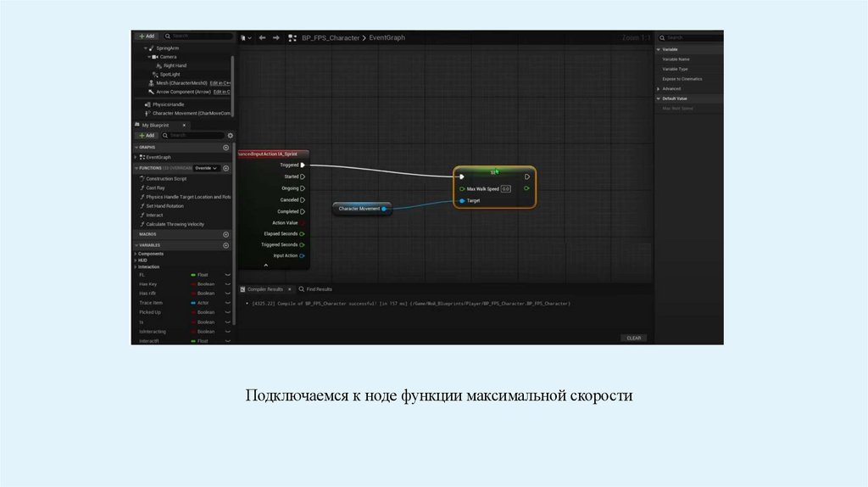Clear the compiler results log

pyautogui.click(x=634, y=338)
